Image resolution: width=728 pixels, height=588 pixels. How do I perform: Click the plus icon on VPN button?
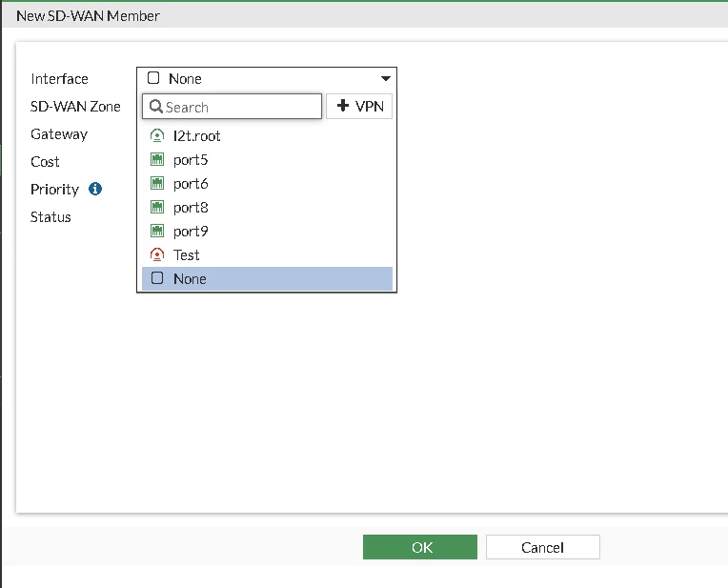pos(343,106)
